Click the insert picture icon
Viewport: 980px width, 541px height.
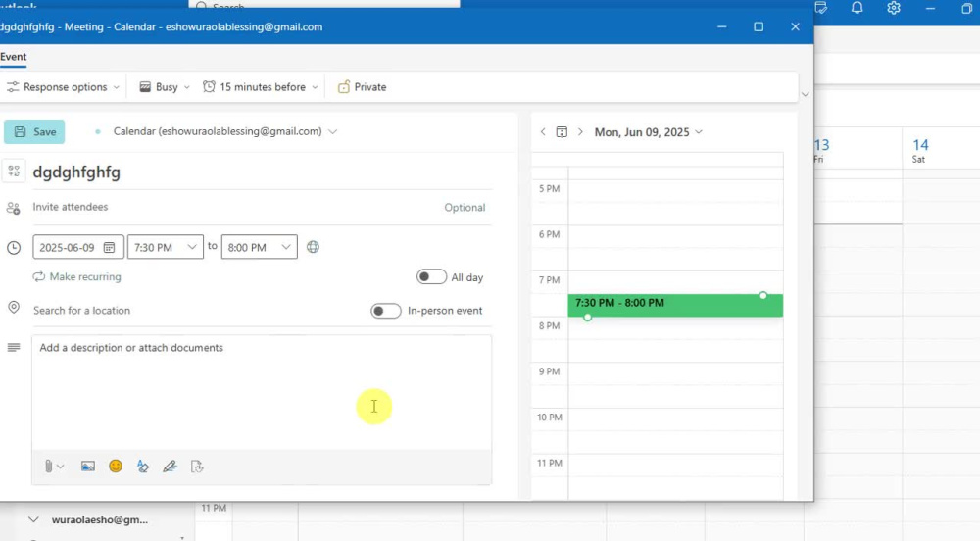click(x=88, y=467)
